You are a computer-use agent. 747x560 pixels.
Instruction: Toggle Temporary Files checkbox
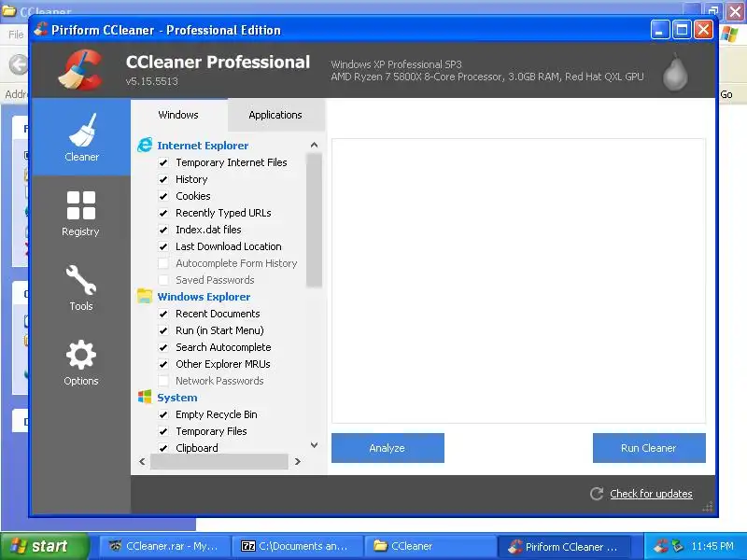pyautogui.click(x=163, y=431)
